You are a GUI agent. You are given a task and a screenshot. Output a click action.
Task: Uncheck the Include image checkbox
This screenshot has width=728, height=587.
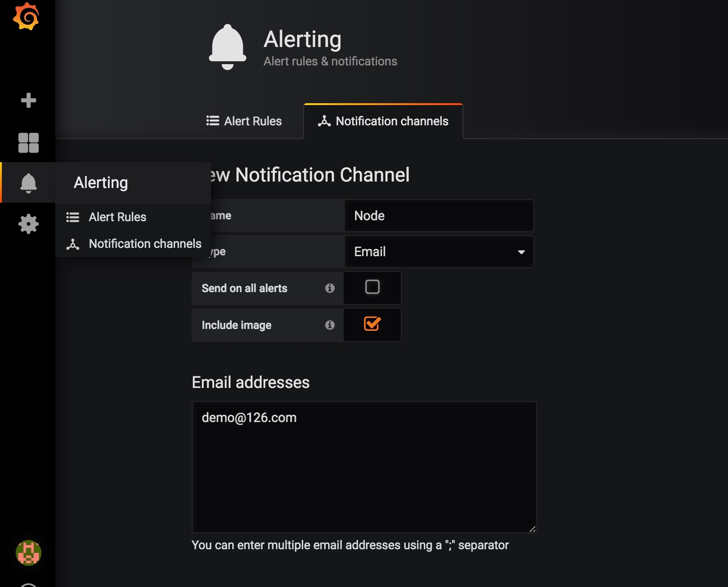pyautogui.click(x=372, y=324)
